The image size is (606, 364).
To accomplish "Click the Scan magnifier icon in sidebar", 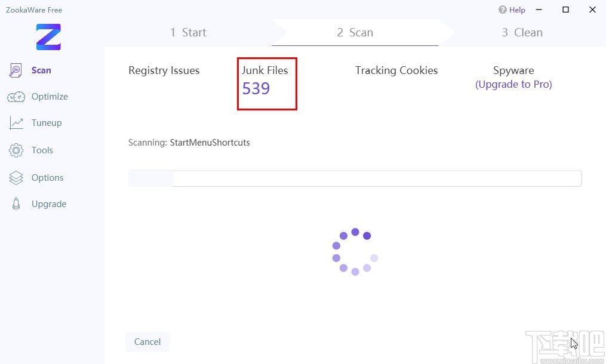I will (x=16, y=70).
